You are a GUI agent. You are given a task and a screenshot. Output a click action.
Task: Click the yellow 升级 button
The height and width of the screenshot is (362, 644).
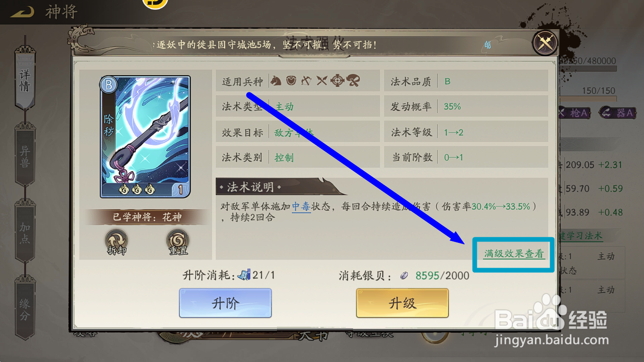[x=402, y=303]
